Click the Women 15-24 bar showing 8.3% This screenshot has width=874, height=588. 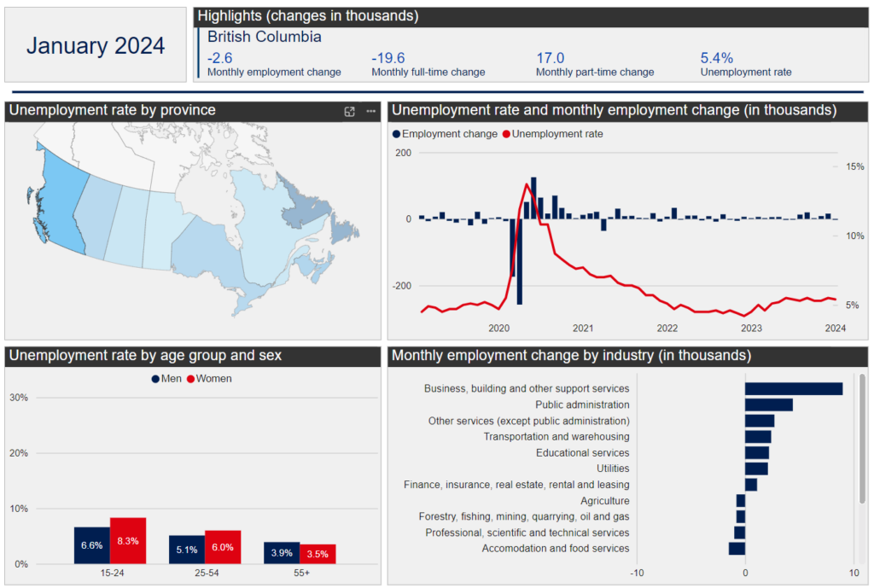point(128,540)
